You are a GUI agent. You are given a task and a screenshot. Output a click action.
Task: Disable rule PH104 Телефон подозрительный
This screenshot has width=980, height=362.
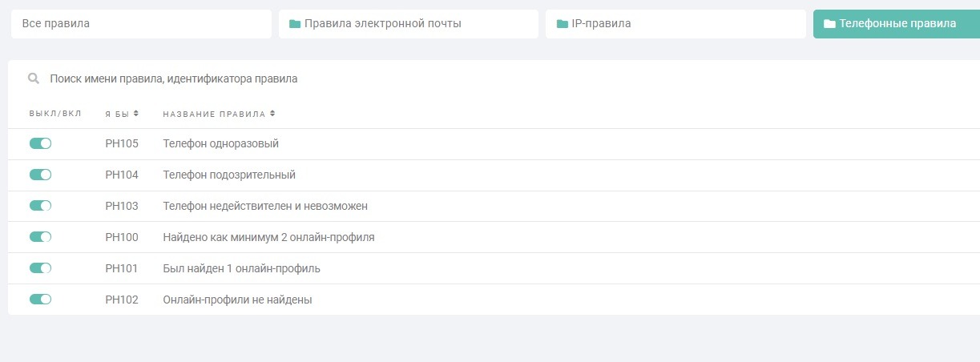[40, 175]
